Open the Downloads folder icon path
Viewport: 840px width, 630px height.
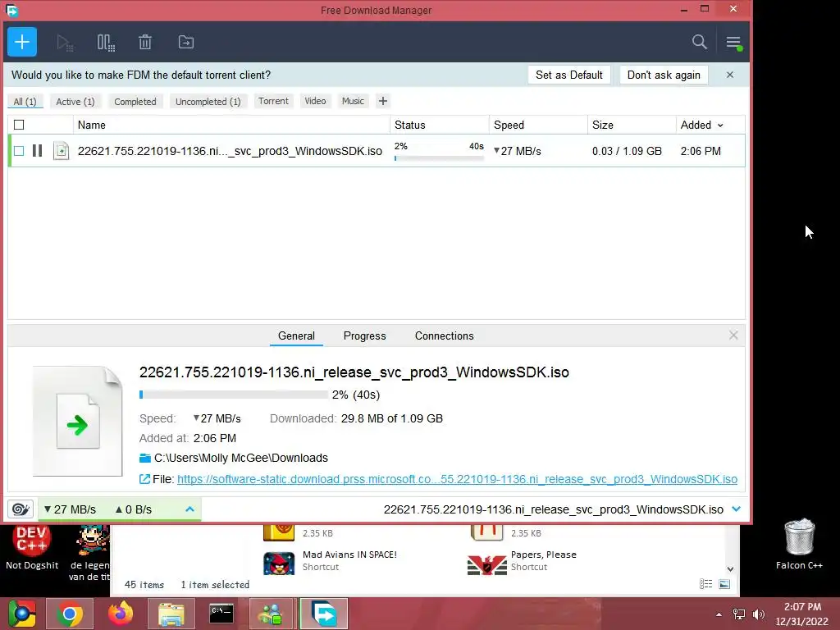click(144, 458)
